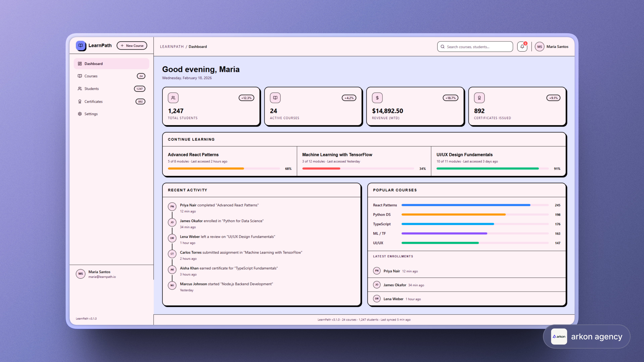Screen dimensions: 644x362
Task: Focus the Search courses, students field
Action: click(x=475, y=47)
